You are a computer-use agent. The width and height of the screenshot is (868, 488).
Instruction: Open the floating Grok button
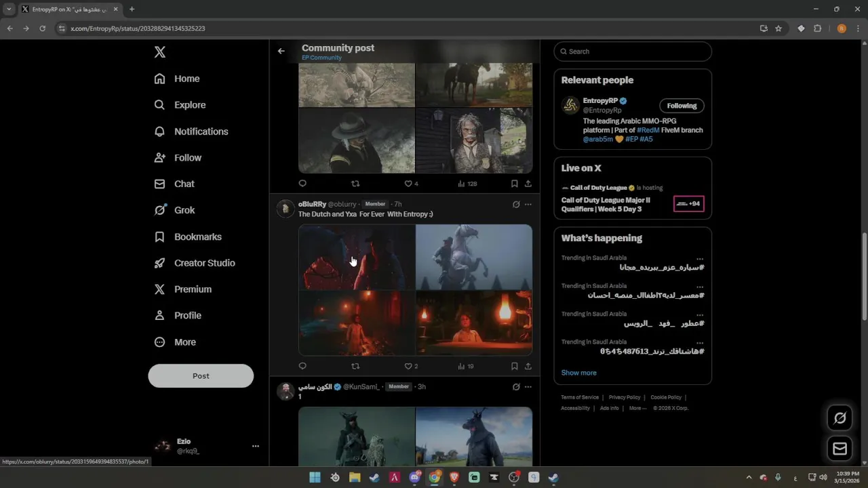click(840, 418)
